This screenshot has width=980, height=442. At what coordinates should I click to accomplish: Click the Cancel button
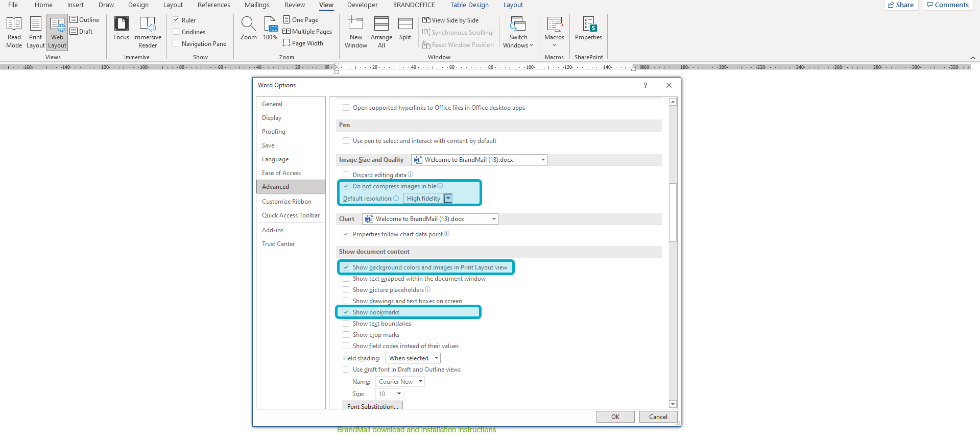coord(658,417)
